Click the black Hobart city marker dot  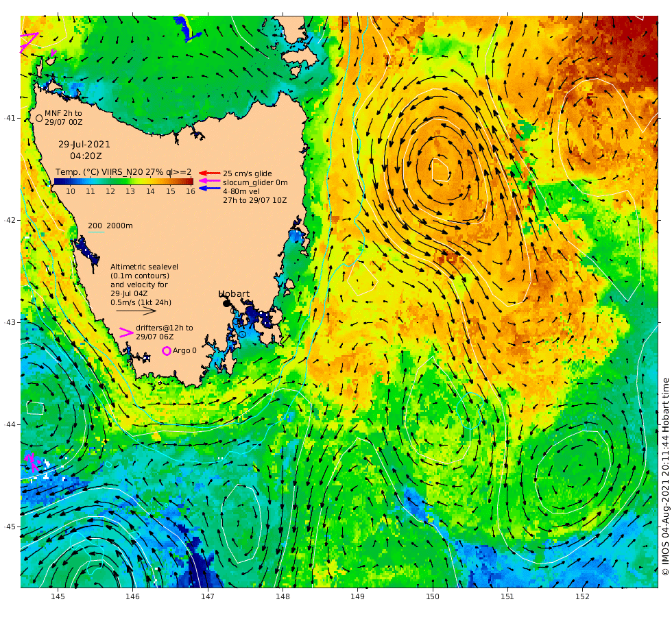pyautogui.click(x=226, y=304)
